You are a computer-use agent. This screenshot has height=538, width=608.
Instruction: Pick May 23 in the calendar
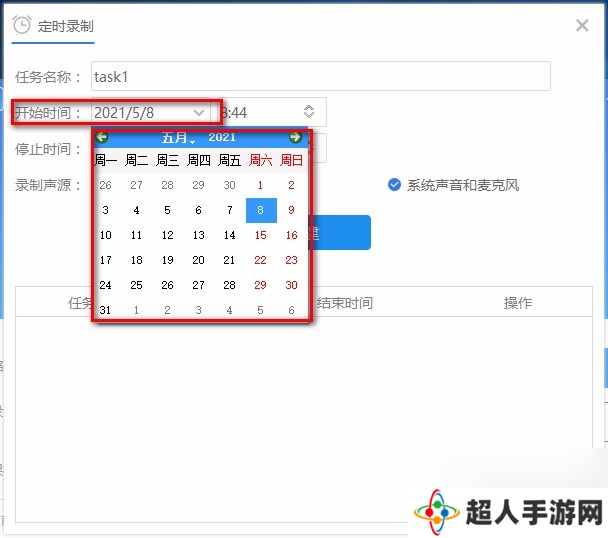tap(291, 260)
